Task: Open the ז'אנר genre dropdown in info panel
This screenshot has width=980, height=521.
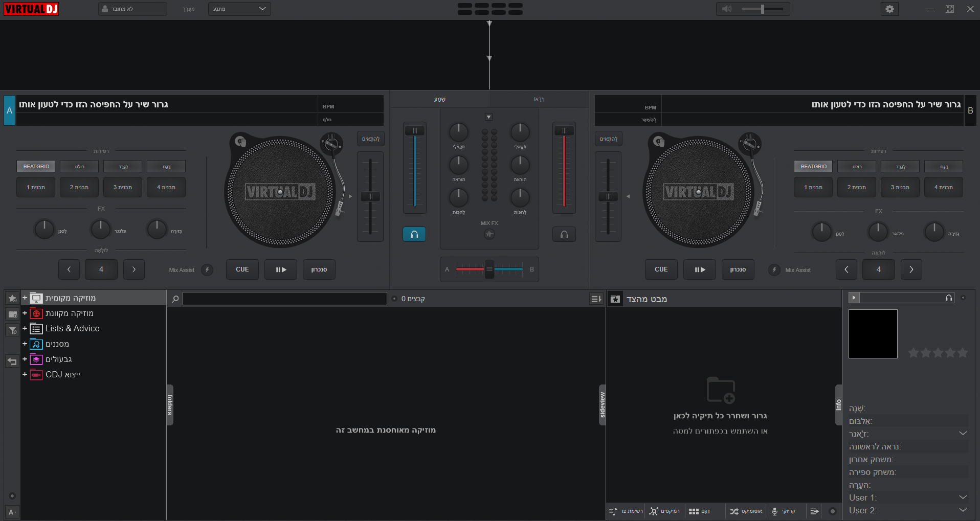Action: (963, 434)
